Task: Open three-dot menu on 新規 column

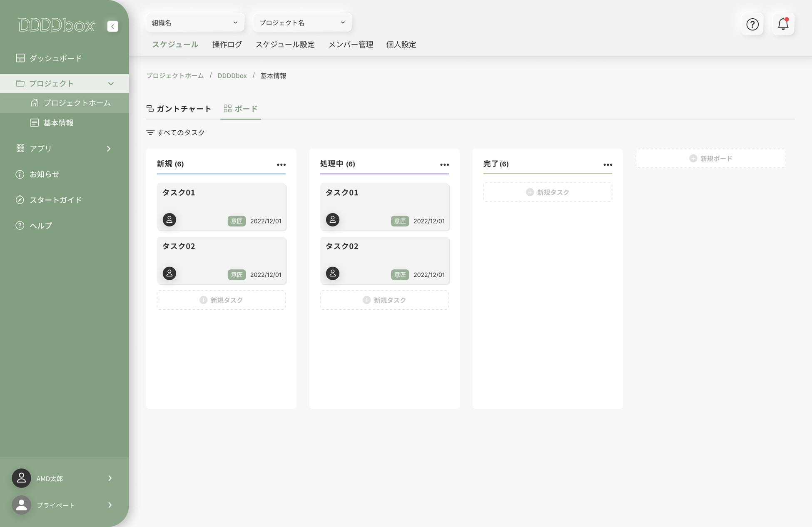Action: [x=281, y=164]
